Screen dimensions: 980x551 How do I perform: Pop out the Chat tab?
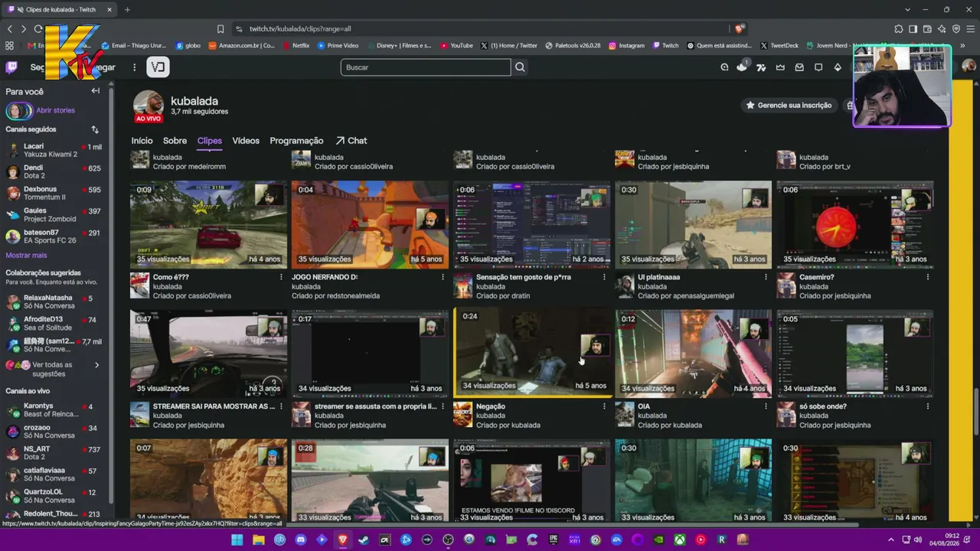pos(351,141)
